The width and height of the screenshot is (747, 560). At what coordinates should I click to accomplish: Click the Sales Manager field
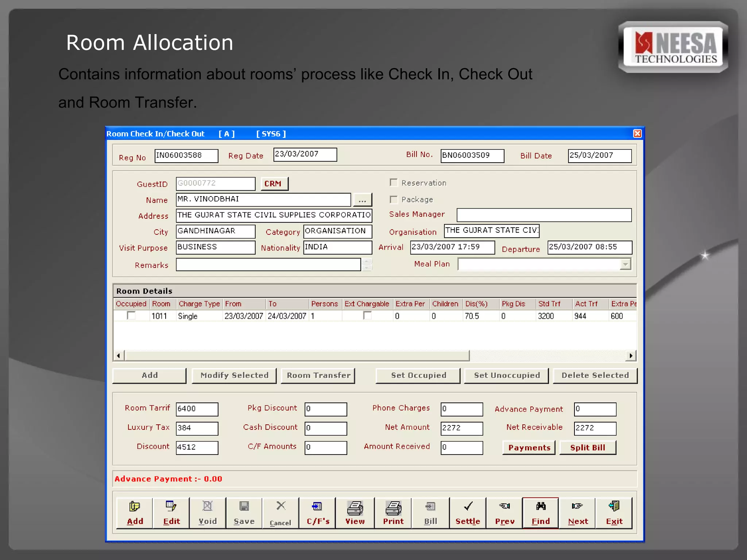coord(544,215)
